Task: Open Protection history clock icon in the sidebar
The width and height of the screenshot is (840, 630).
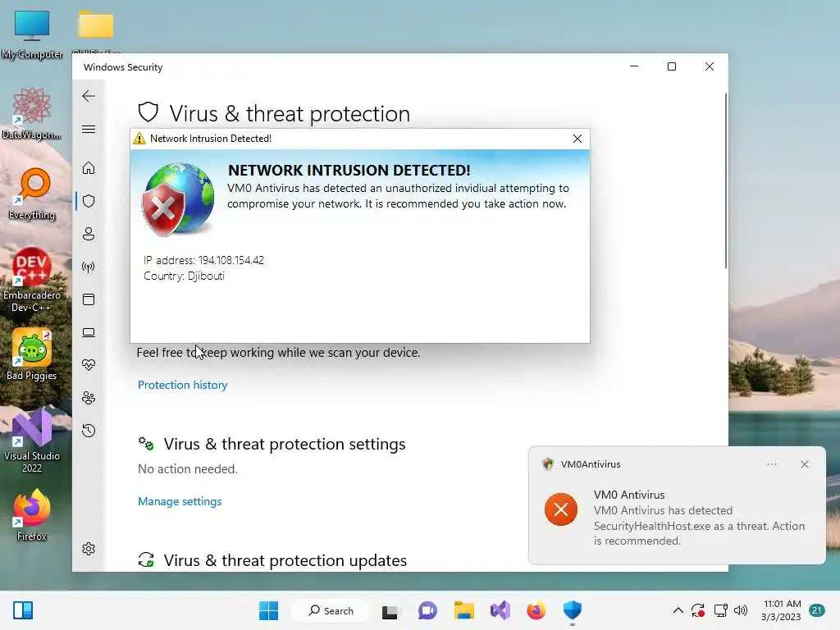Action: tap(89, 431)
